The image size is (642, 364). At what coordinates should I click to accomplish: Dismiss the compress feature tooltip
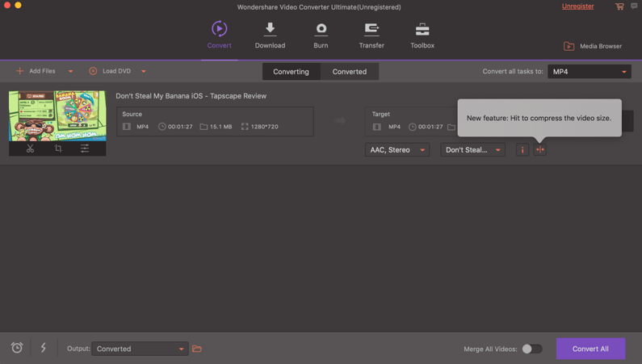(539, 118)
